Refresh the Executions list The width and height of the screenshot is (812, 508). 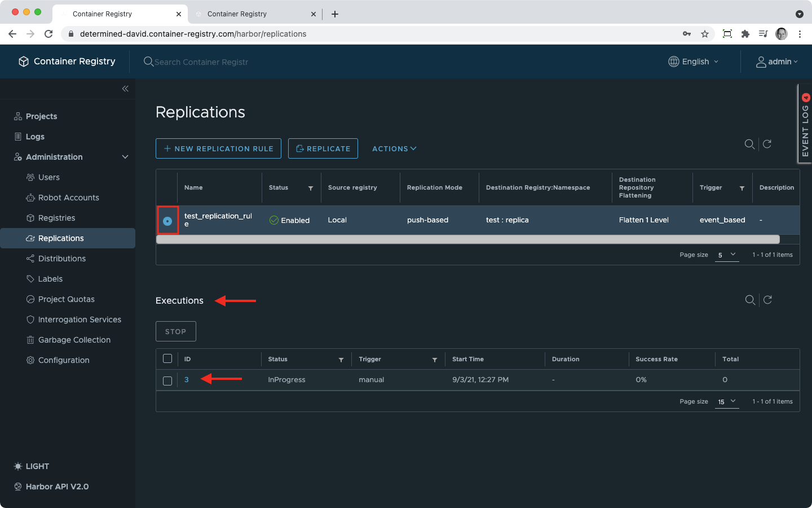(767, 300)
